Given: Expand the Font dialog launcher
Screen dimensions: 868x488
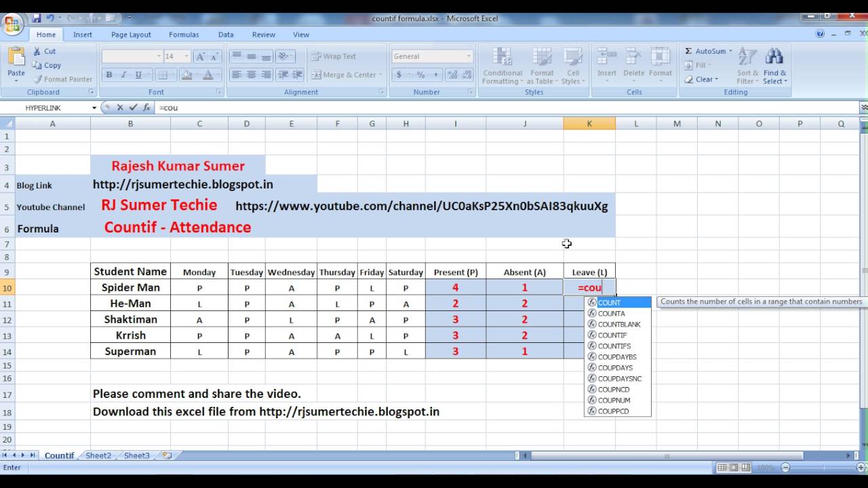Looking at the screenshot, I should pyautogui.click(x=219, y=91).
